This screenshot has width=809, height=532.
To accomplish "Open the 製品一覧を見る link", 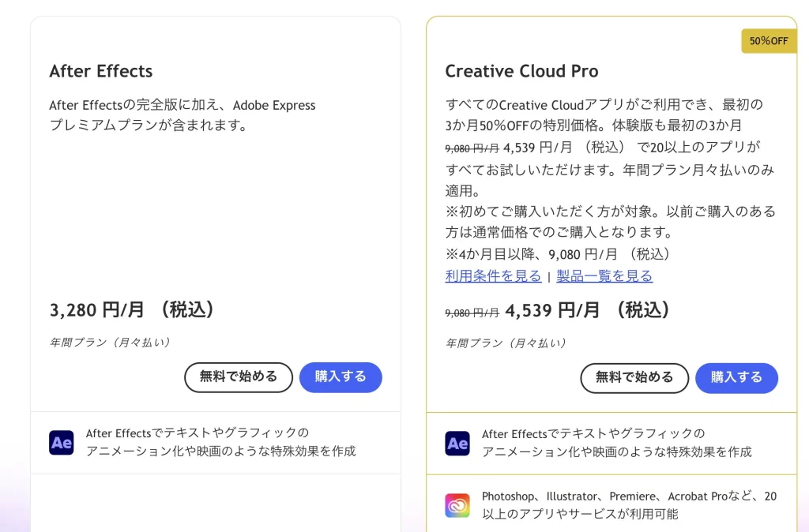I will [604, 276].
